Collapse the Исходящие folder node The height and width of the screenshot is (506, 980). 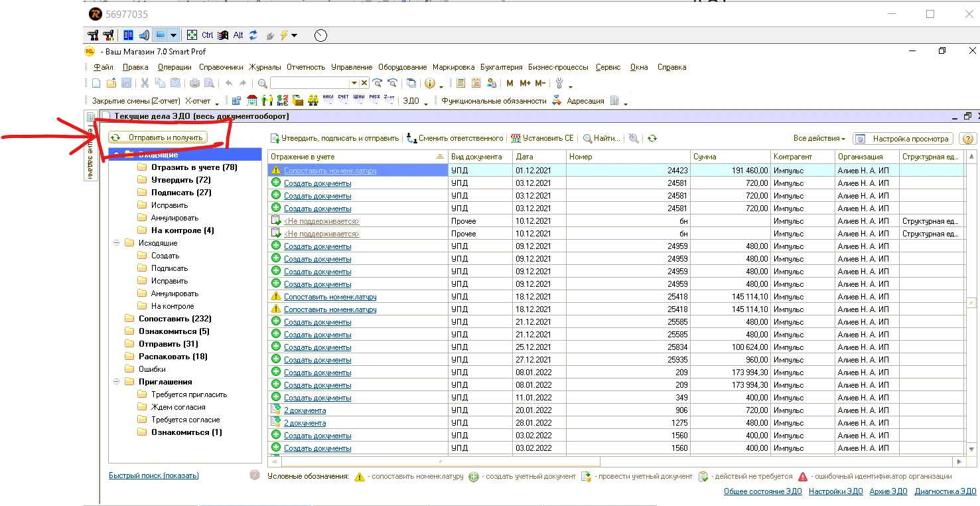(117, 243)
